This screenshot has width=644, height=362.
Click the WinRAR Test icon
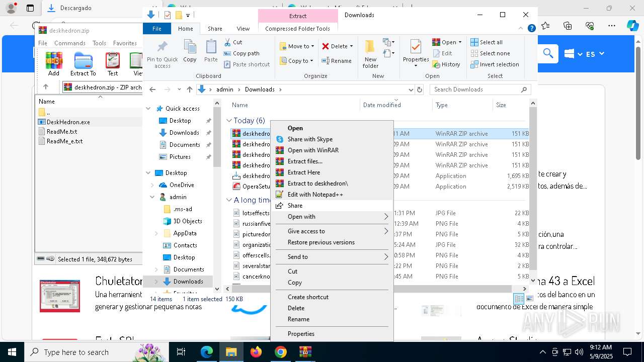click(113, 64)
